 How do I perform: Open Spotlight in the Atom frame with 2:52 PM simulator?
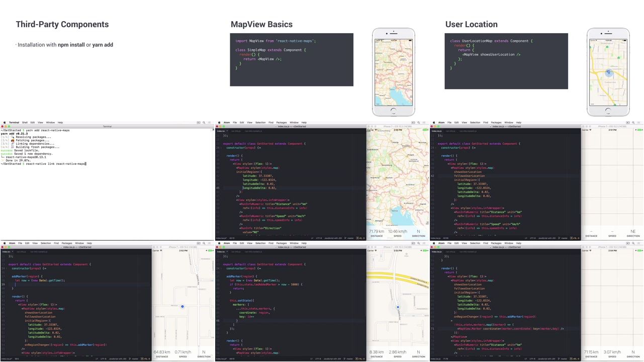click(x=205, y=243)
